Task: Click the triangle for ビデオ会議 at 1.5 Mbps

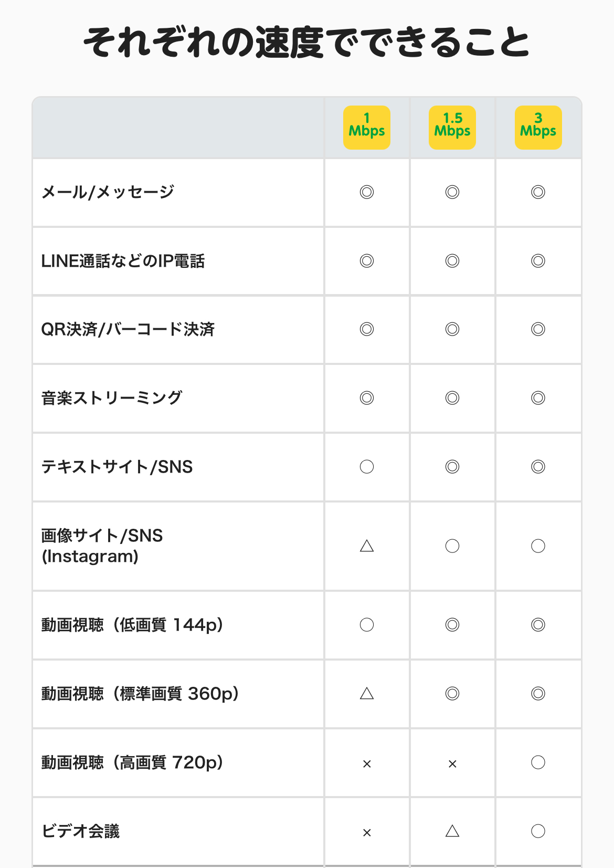Action: tap(452, 831)
